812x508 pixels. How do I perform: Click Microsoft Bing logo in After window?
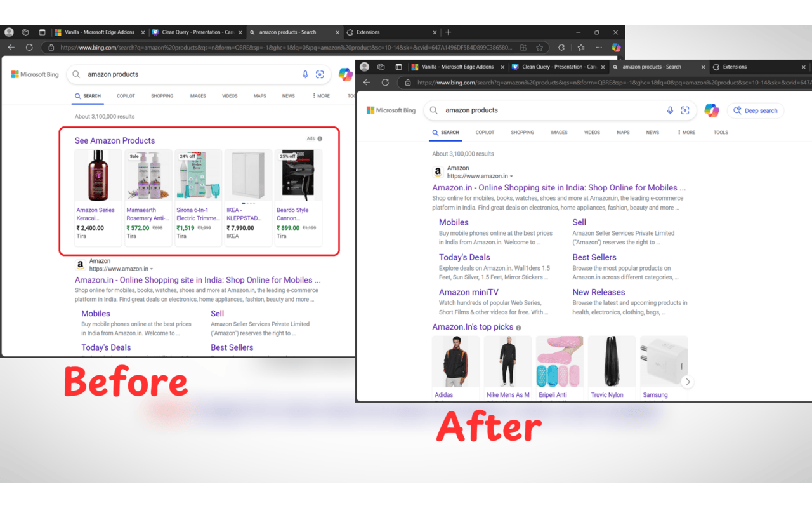391,110
